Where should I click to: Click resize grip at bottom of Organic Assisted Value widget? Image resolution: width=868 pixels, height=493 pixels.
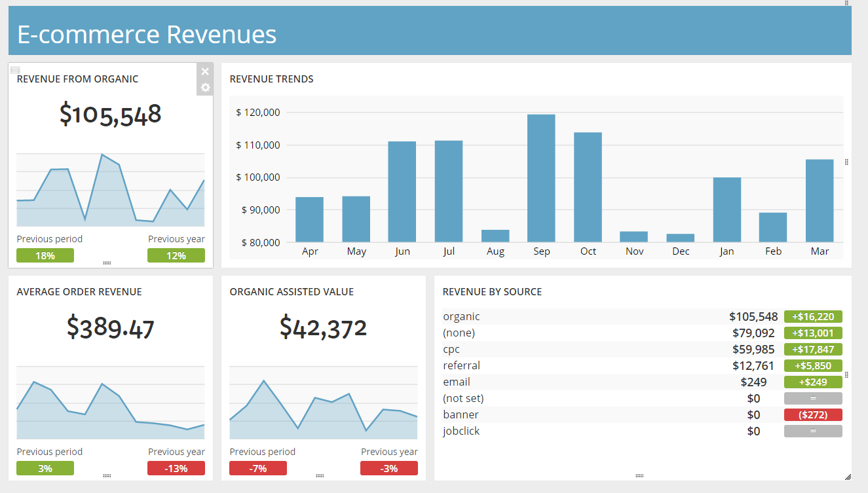[320, 475]
